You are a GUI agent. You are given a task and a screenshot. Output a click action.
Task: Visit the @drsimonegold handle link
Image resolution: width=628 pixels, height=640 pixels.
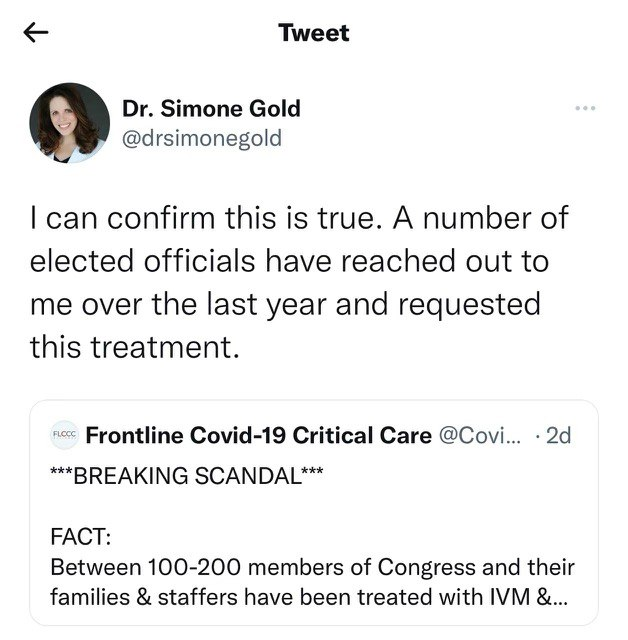coord(201,138)
